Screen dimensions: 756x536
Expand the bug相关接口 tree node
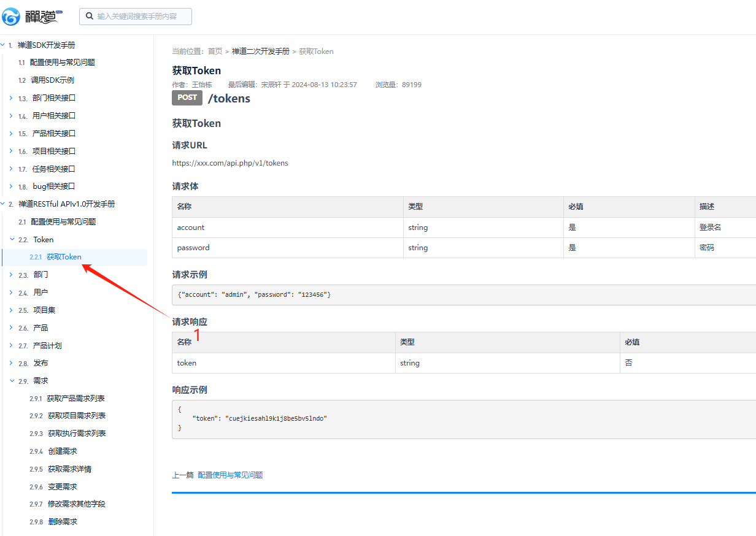11,186
